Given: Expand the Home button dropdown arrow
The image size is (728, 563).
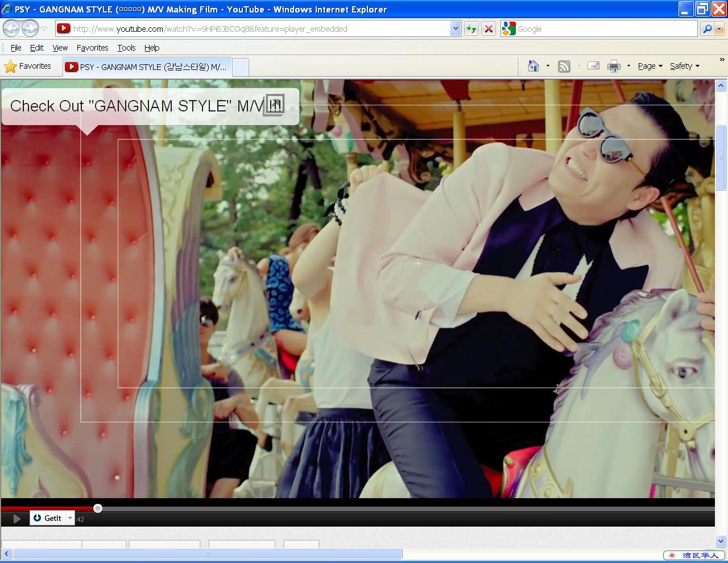Looking at the screenshot, I should (548, 66).
